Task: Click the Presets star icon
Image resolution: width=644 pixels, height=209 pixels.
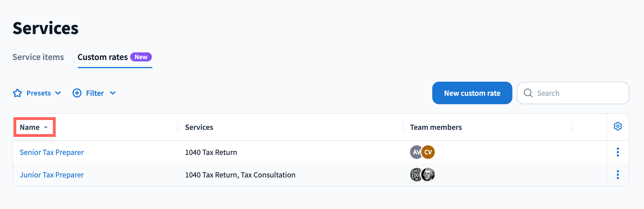Action: coord(17,93)
